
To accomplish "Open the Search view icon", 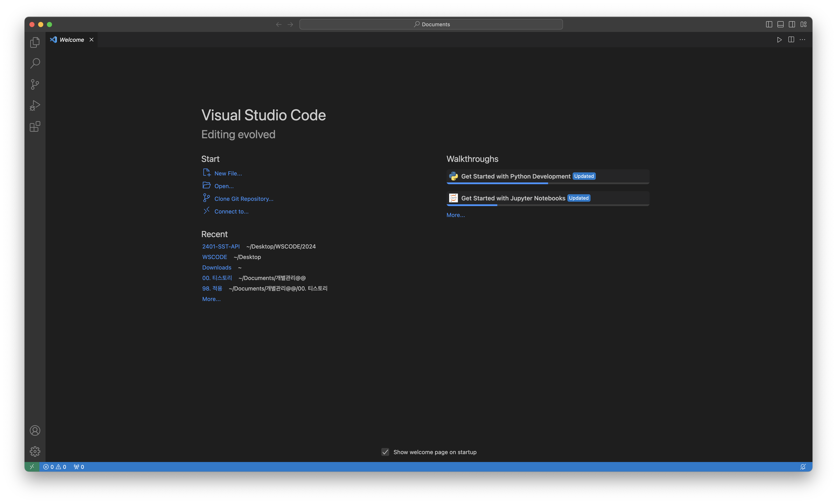I will pos(35,63).
